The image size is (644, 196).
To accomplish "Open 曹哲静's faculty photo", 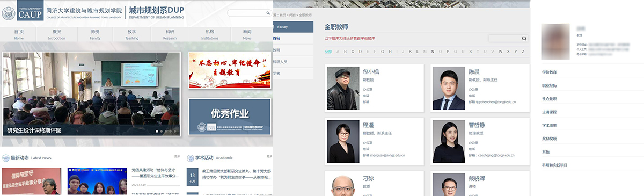I will (x=449, y=141).
